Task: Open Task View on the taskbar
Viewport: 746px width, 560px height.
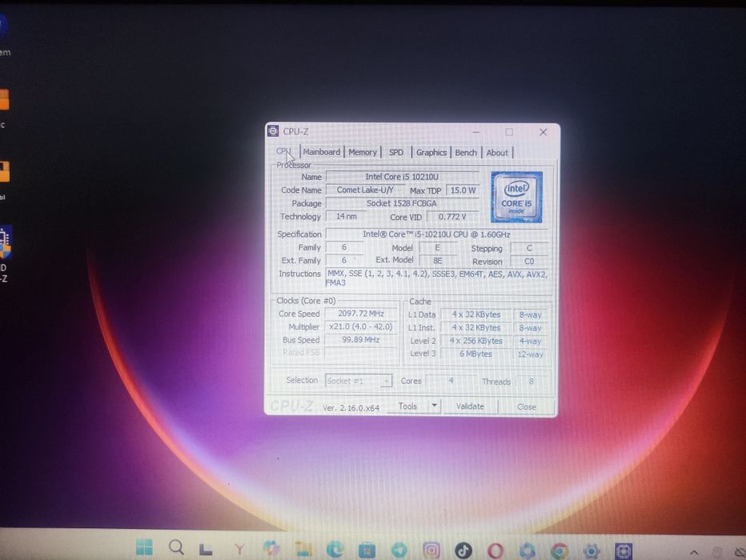Action: coord(206,549)
